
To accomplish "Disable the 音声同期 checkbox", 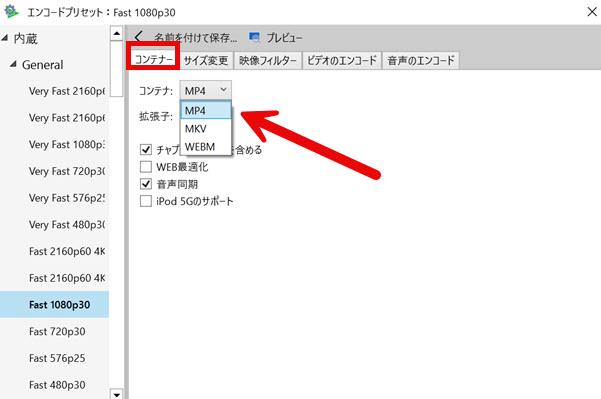I will click(x=146, y=184).
